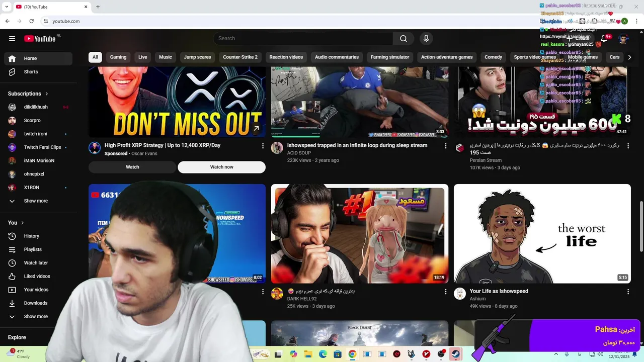Open OBS Studio from the taskbar
Screen dimensions: 644x362
tap(441, 354)
